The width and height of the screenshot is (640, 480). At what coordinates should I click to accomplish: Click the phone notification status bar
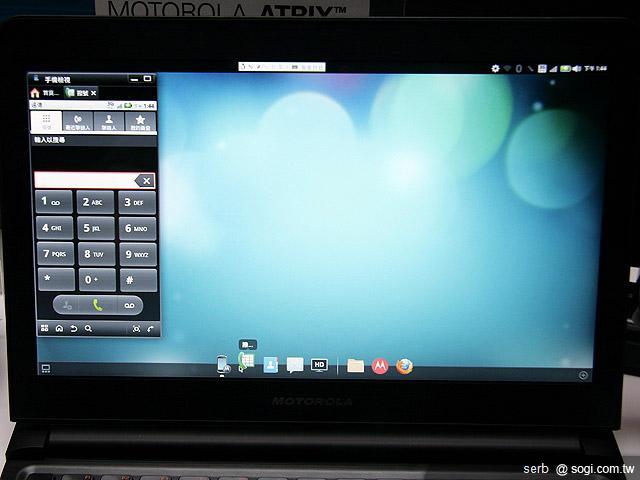[93, 105]
